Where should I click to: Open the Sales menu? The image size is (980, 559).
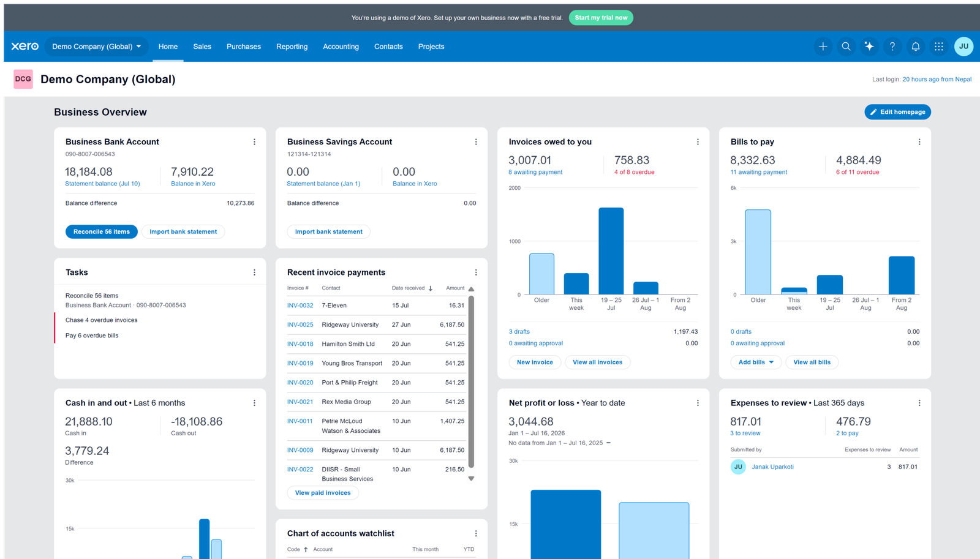(x=202, y=47)
